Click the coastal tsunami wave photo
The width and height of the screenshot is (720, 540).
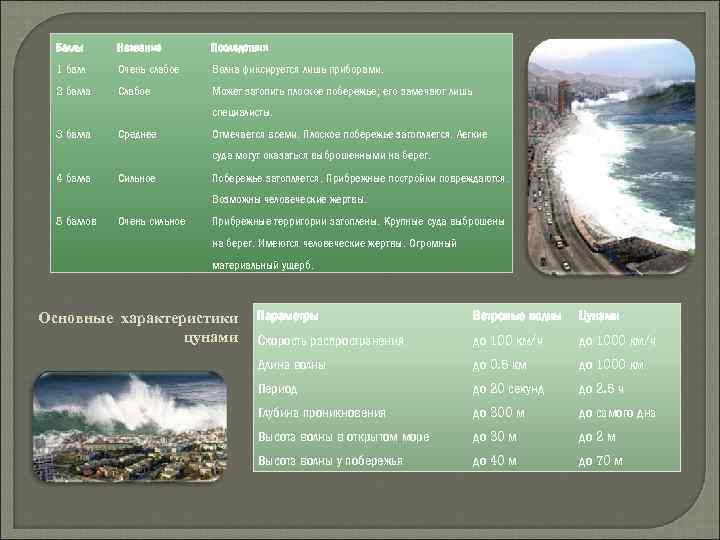tap(611, 157)
